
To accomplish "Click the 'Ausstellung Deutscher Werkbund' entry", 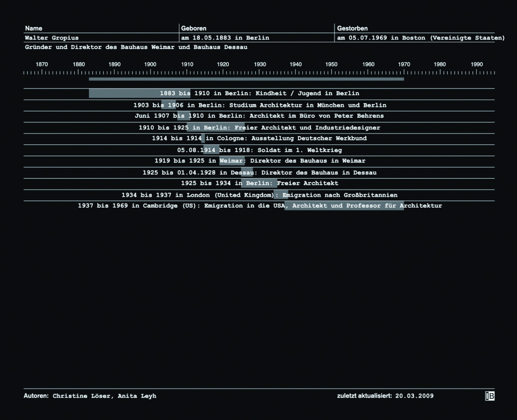I will pyautogui.click(x=259, y=139).
